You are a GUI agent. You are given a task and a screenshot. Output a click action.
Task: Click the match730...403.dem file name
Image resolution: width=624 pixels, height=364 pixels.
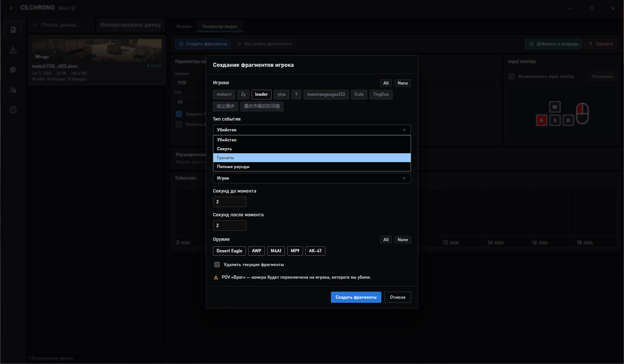pos(55,66)
